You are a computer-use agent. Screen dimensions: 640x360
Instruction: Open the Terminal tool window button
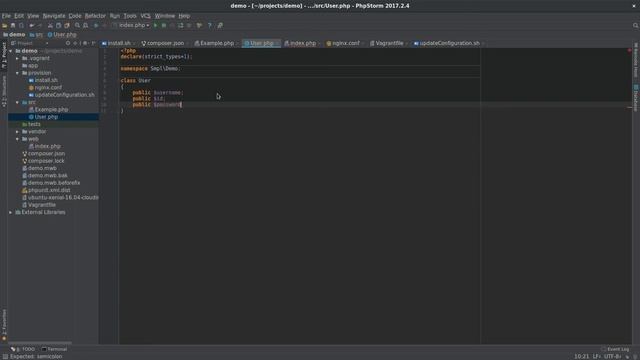tap(54, 349)
